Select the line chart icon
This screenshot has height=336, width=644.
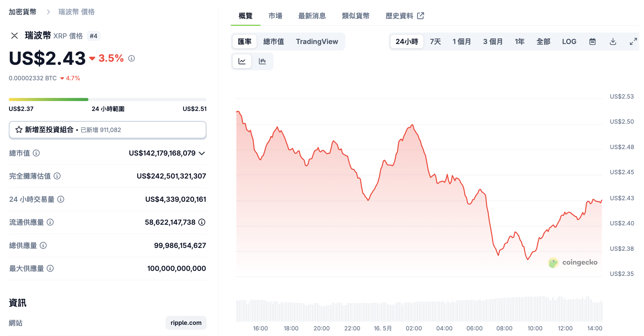[x=242, y=61]
